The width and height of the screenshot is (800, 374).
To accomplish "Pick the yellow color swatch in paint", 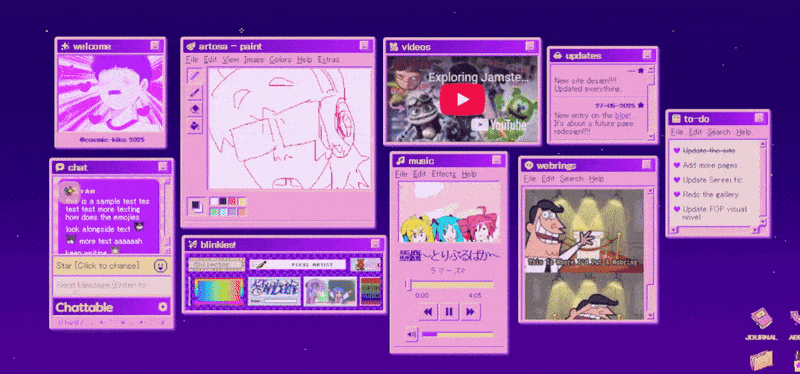I will tap(242, 202).
